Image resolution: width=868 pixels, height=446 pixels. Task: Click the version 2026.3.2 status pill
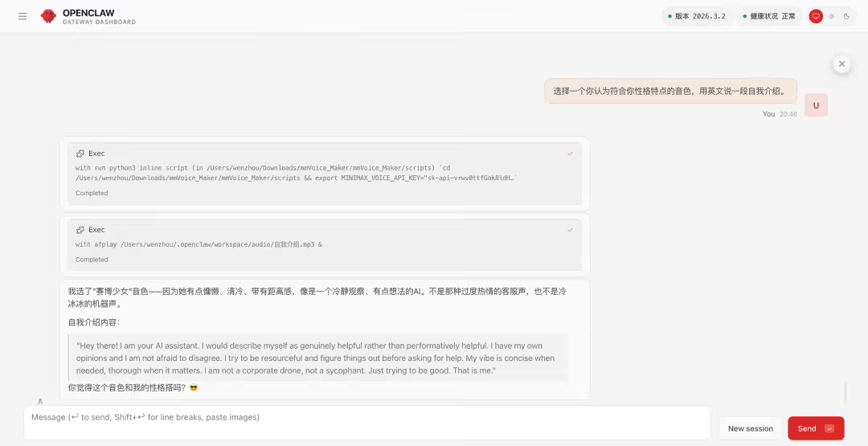click(x=697, y=16)
